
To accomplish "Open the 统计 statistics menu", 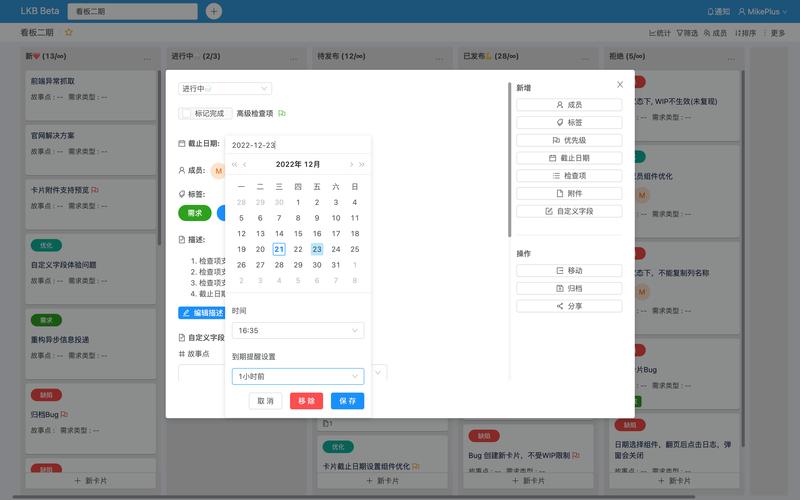I will coord(660,33).
